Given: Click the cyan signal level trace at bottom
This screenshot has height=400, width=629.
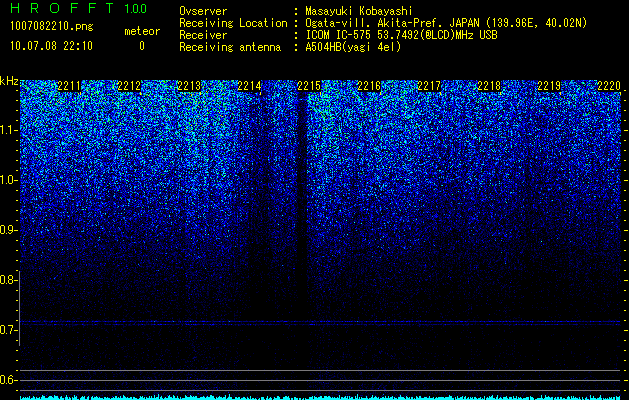Looking at the screenshot, I should [x=320, y=398].
